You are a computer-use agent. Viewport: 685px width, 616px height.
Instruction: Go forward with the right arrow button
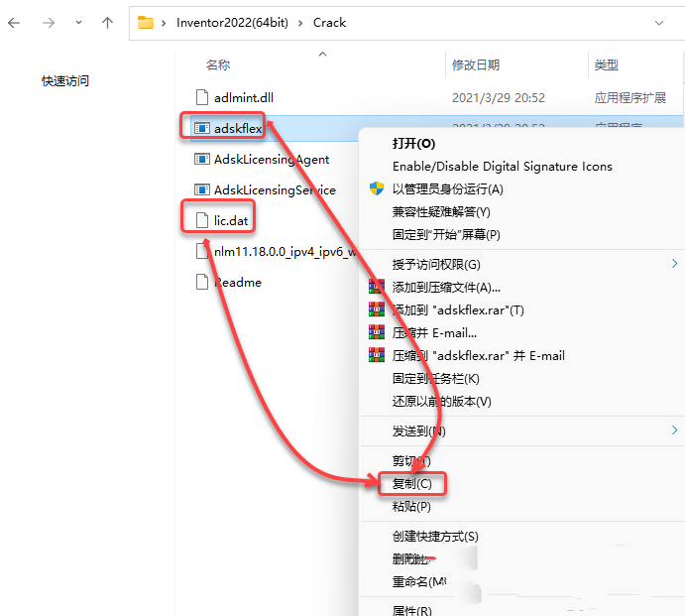pos(49,23)
